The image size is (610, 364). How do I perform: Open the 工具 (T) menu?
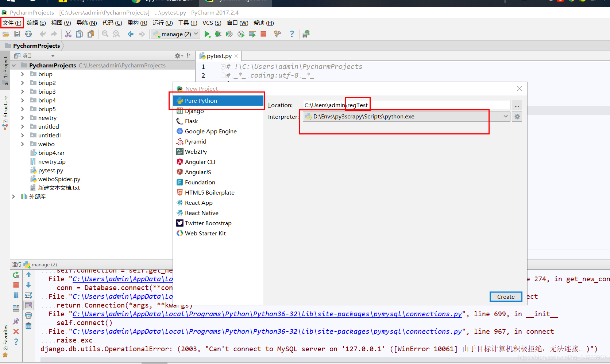point(188,23)
